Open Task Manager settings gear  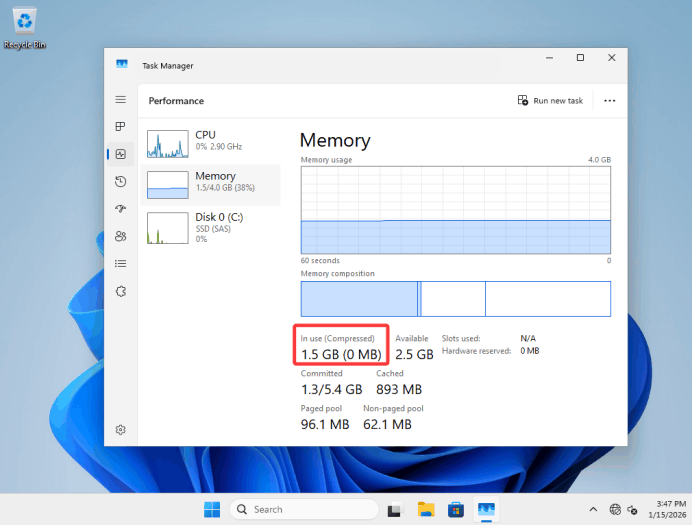120,430
